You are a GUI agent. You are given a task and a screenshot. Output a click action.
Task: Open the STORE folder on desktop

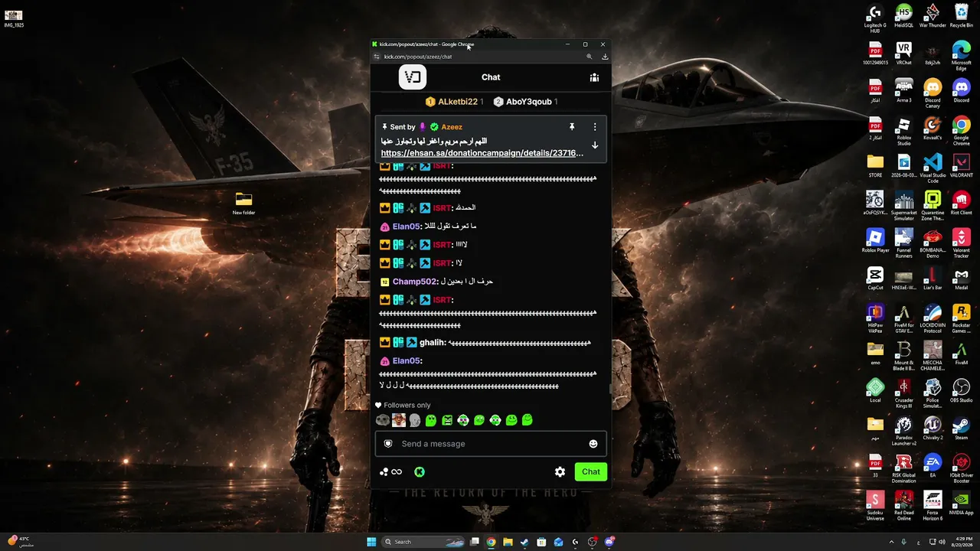coord(875,166)
